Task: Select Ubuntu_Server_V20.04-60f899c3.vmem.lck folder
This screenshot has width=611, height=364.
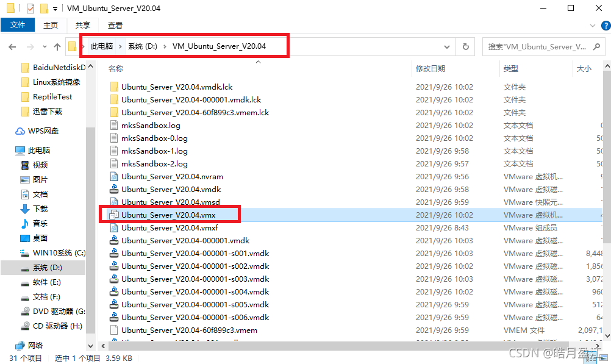Action: tap(190, 113)
